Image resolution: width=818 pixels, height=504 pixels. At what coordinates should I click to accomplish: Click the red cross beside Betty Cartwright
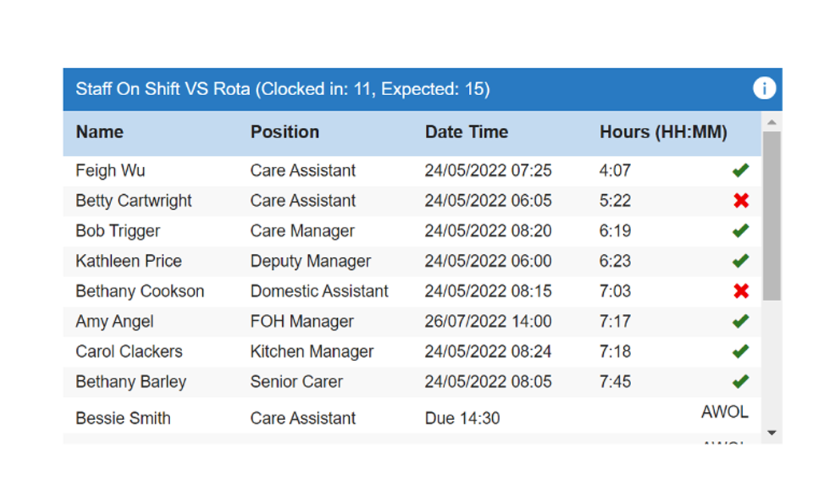[x=740, y=200]
